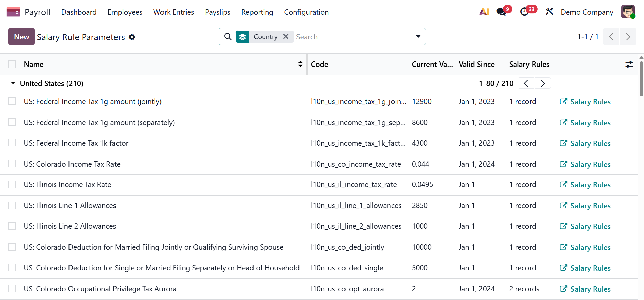Collapse the United States group
The width and height of the screenshot is (644, 300).
point(13,83)
